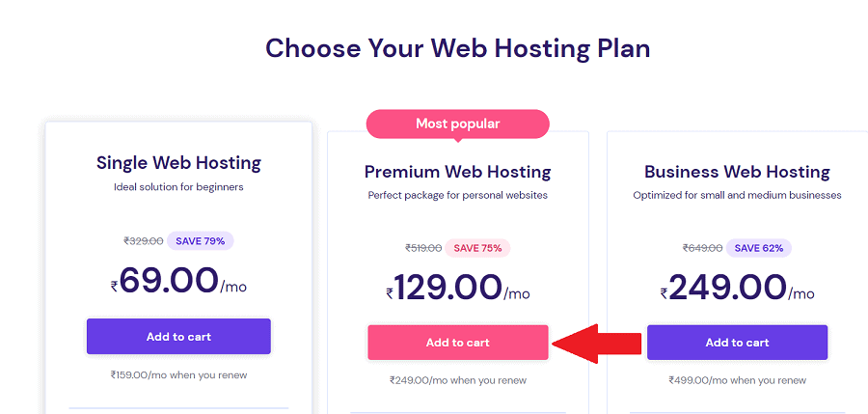Add Premium Web Hosting to cart

tap(458, 343)
